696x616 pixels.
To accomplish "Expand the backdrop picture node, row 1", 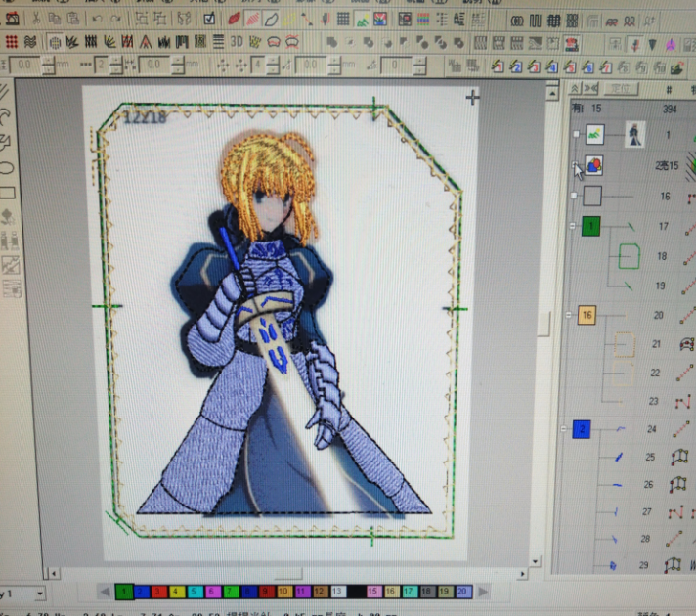I will click(576, 134).
